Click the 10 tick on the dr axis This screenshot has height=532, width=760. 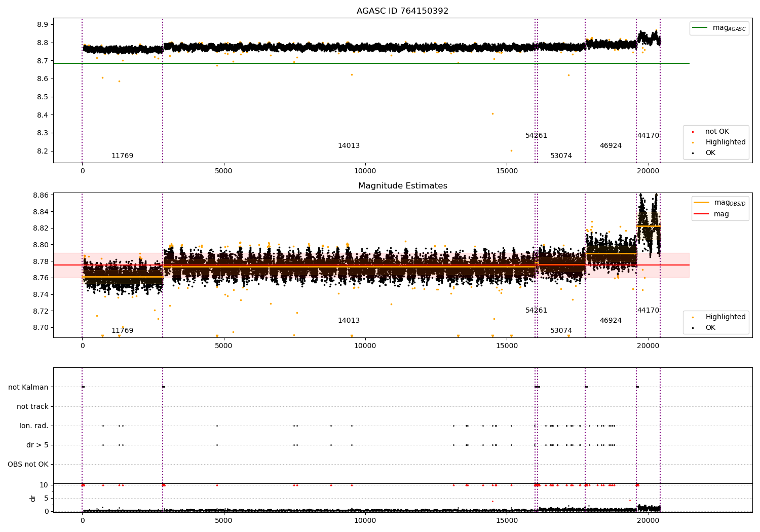tap(44, 485)
